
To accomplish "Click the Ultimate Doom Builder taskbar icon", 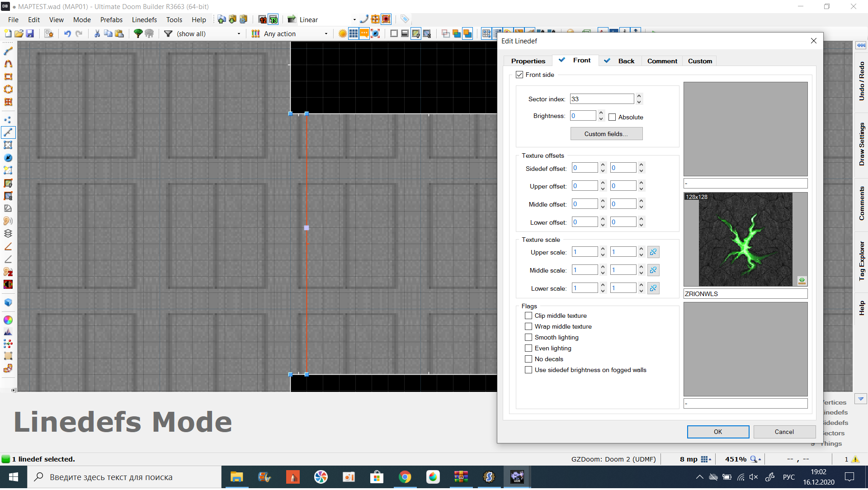I will 517,477.
